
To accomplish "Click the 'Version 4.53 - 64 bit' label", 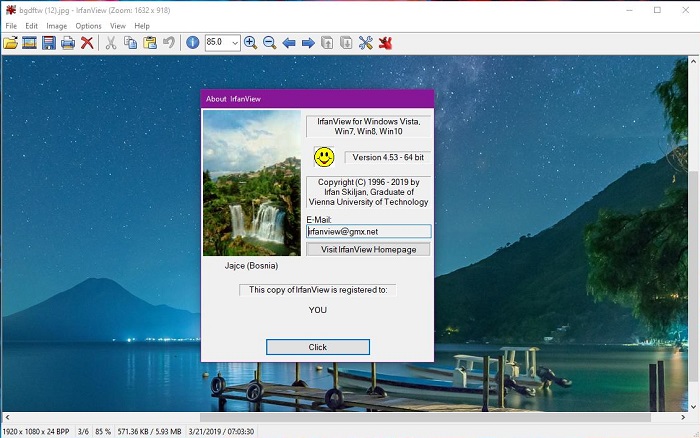I will pyautogui.click(x=388, y=157).
